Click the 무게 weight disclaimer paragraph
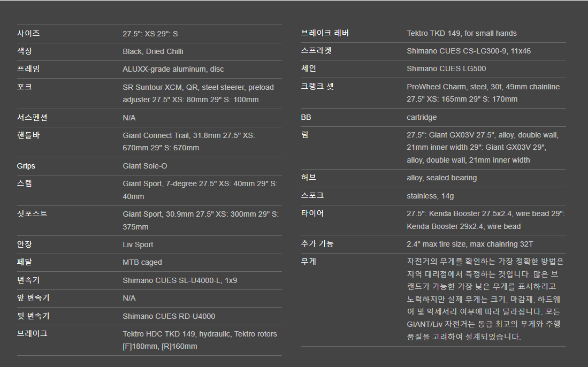Image resolution: width=588 pixels, height=367 pixels. (x=485, y=299)
